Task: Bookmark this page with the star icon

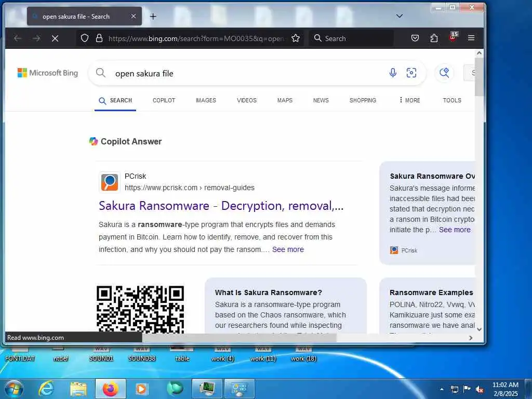Action: 296,38
